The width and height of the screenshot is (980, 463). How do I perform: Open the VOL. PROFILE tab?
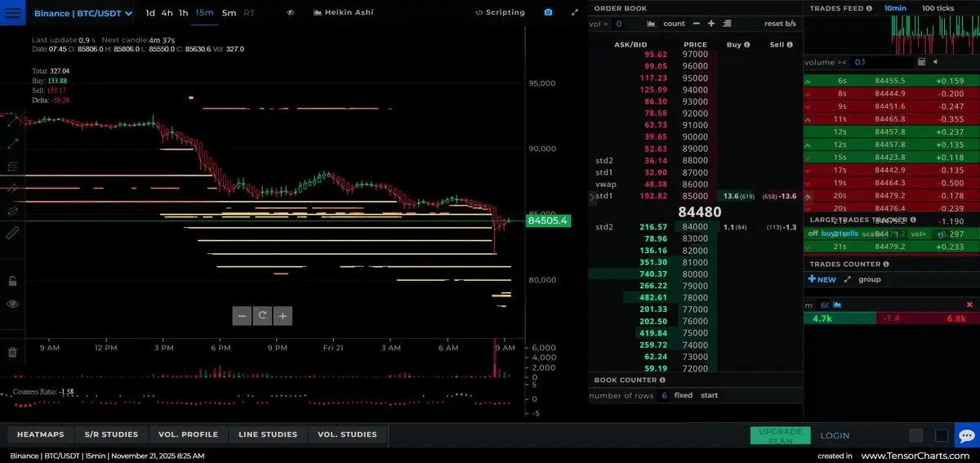coord(188,434)
